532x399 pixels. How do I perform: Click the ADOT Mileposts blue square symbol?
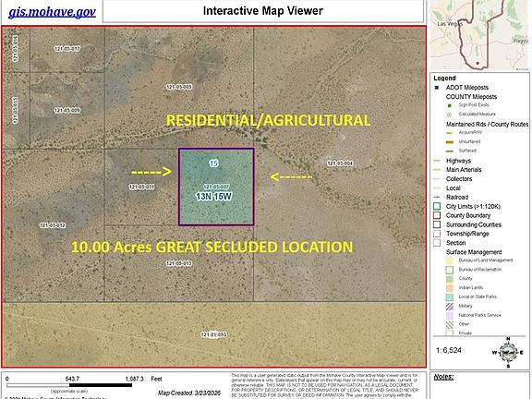(437, 88)
